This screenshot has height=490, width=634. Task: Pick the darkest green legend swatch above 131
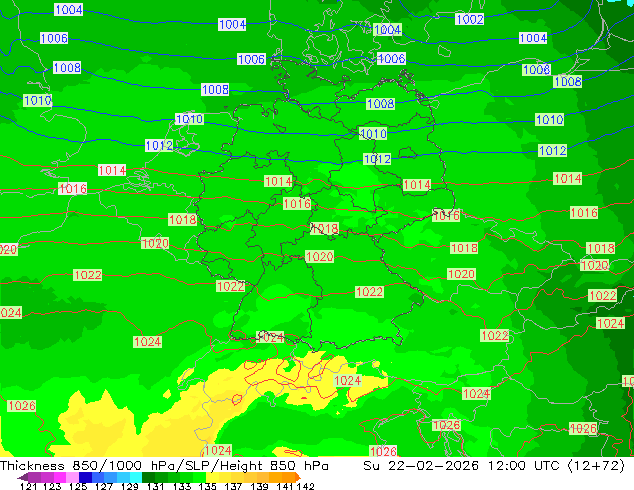click(148, 477)
